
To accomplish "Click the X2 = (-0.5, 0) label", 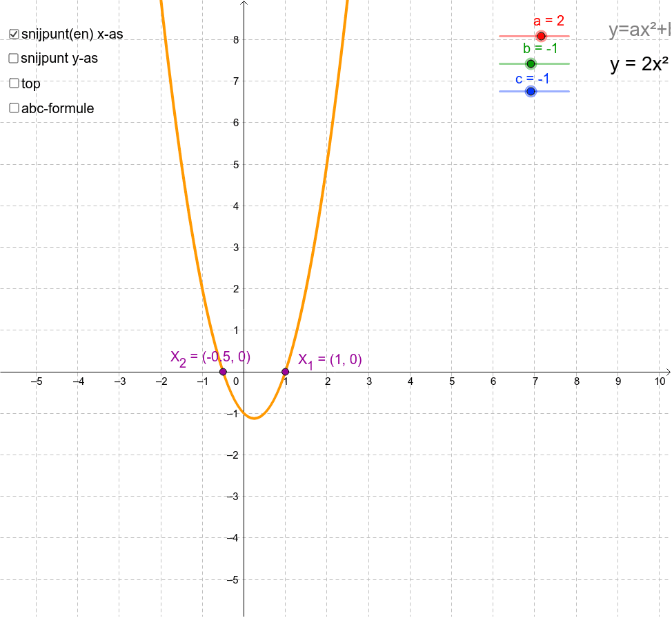I will 210,357.
